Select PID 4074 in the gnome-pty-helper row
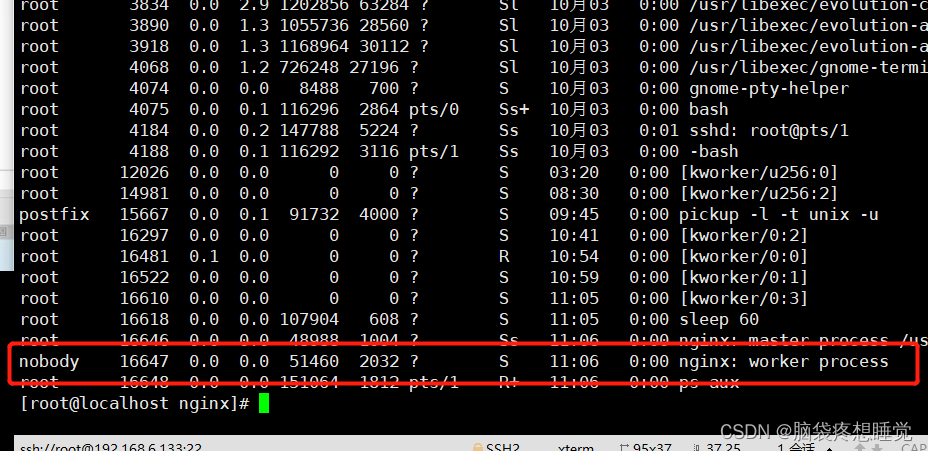The image size is (928, 451). point(149,89)
